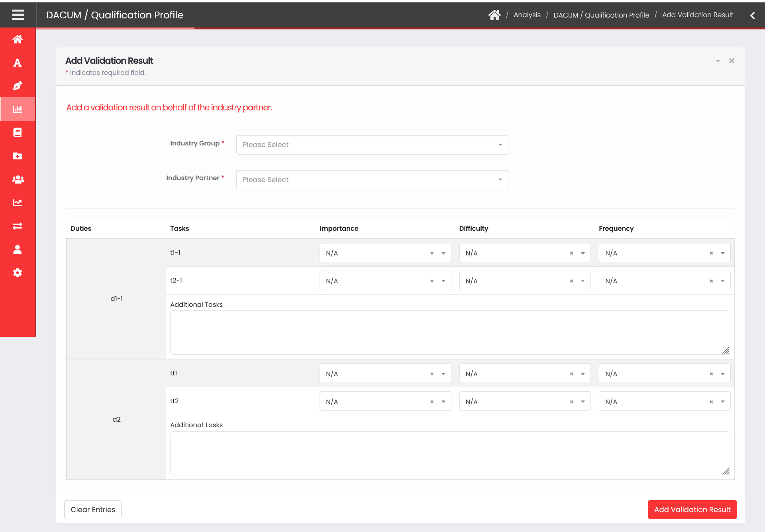Click Additional Tasks textarea for d1-1

[x=450, y=333]
